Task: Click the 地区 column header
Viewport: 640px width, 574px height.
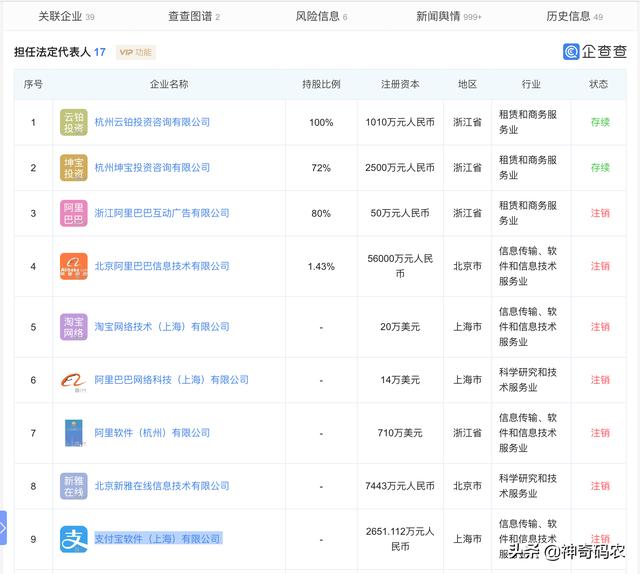Action: (467, 85)
